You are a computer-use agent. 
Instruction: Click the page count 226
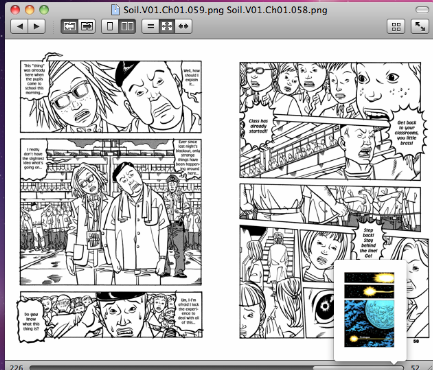16,367
